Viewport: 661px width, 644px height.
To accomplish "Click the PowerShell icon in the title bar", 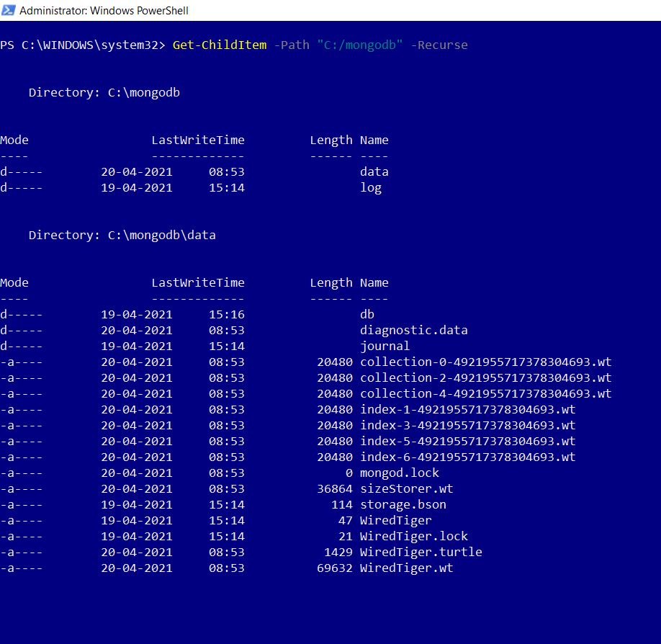I will pos(9,11).
